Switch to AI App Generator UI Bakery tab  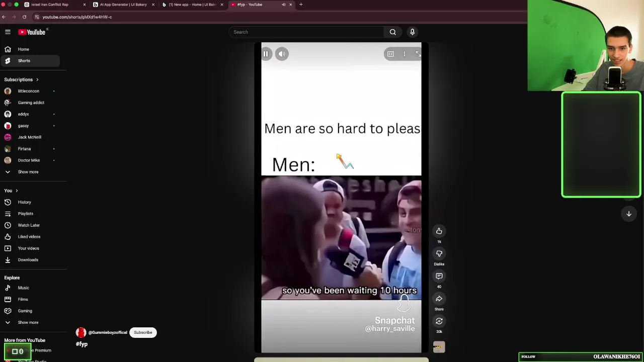[x=123, y=5]
